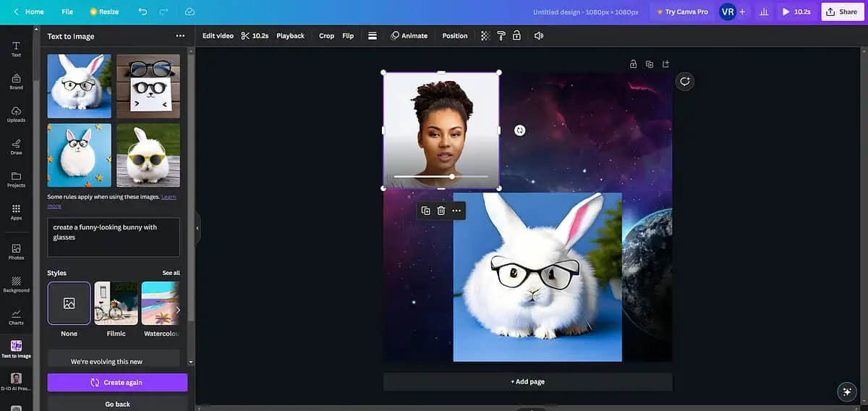Toggle the lock icon in the toolbar
The height and width of the screenshot is (411, 868).
516,35
